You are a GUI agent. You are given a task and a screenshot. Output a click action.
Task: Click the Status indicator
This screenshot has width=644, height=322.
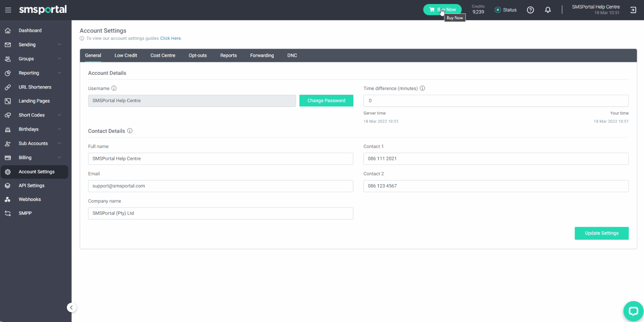506,10
